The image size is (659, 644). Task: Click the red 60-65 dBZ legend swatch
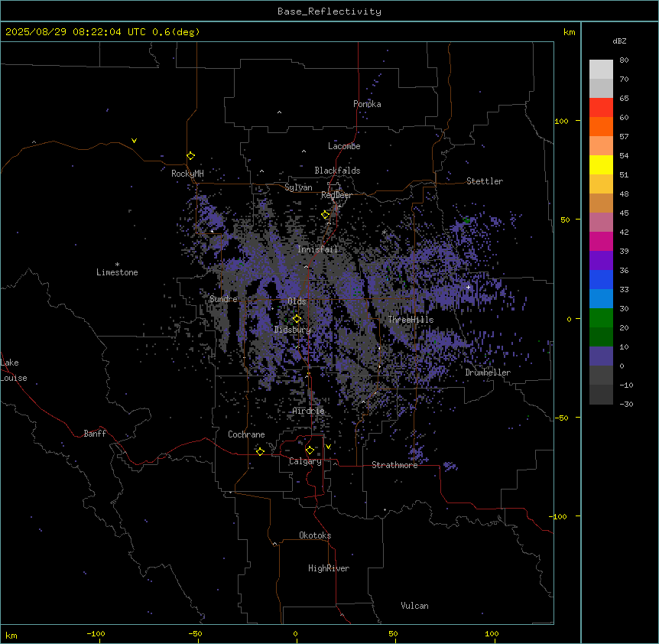601,108
